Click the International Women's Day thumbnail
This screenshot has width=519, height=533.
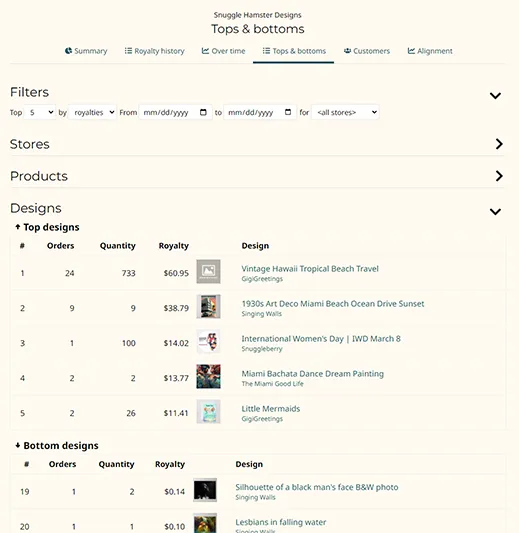click(x=208, y=342)
